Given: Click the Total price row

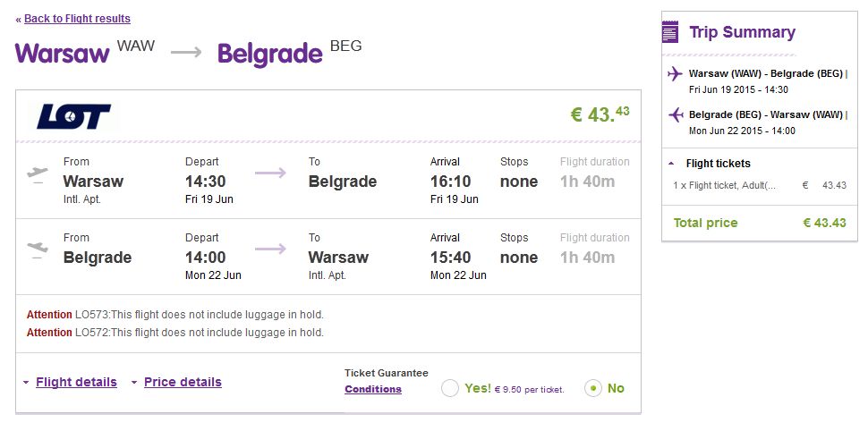Looking at the screenshot, I should (x=760, y=223).
